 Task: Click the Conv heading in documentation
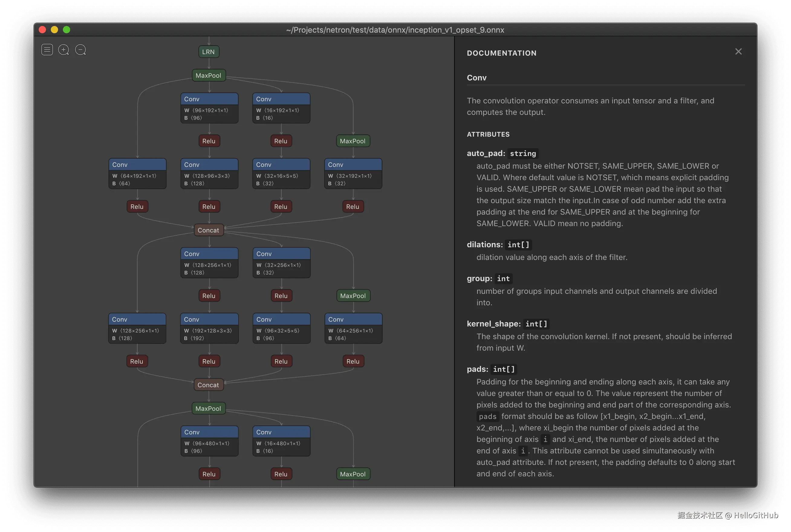pos(477,78)
